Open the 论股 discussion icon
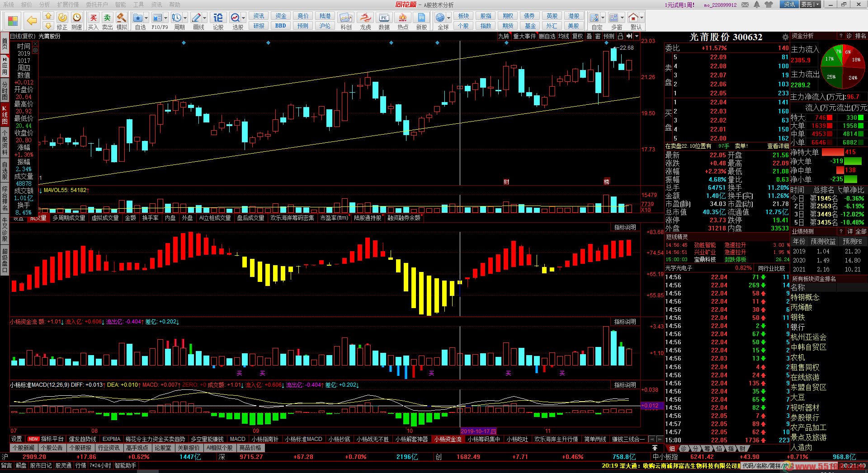This screenshot has width=868, height=473. click(x=218, y=18)
